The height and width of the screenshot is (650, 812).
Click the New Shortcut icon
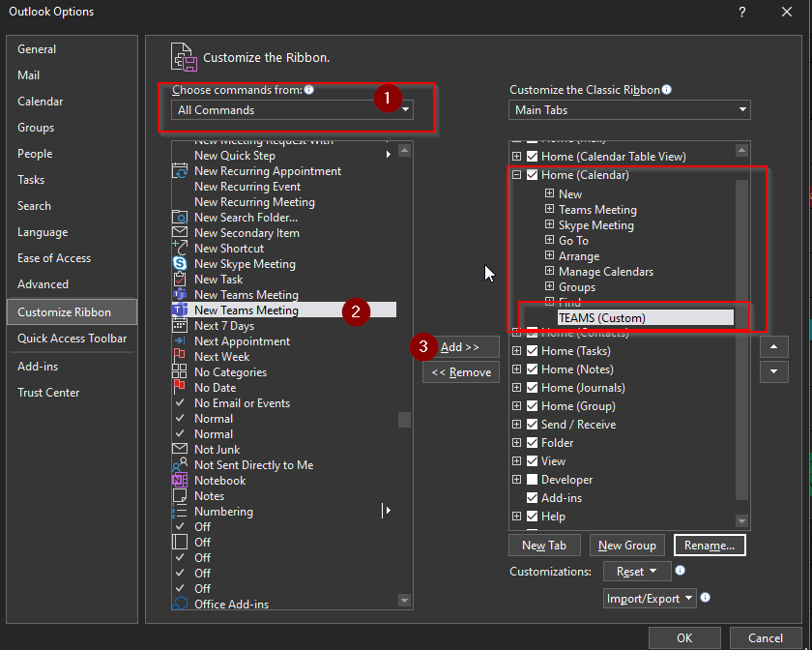tap(180, 248)
